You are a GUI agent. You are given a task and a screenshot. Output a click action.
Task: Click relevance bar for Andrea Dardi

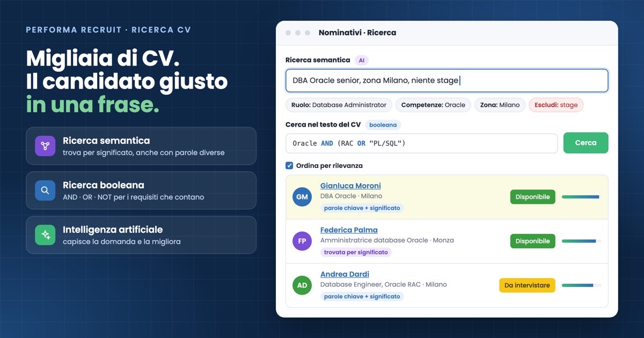[x=581, y=285]
